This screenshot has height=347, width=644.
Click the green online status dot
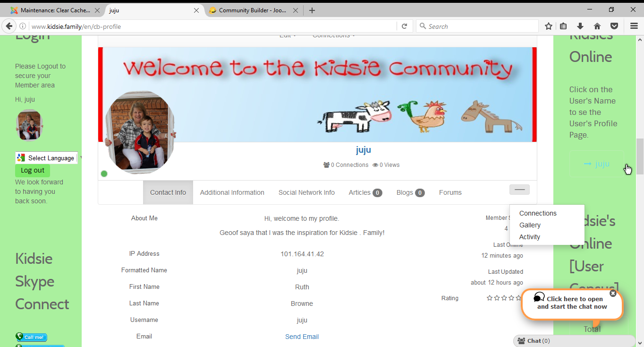click(x=104, y=173)
